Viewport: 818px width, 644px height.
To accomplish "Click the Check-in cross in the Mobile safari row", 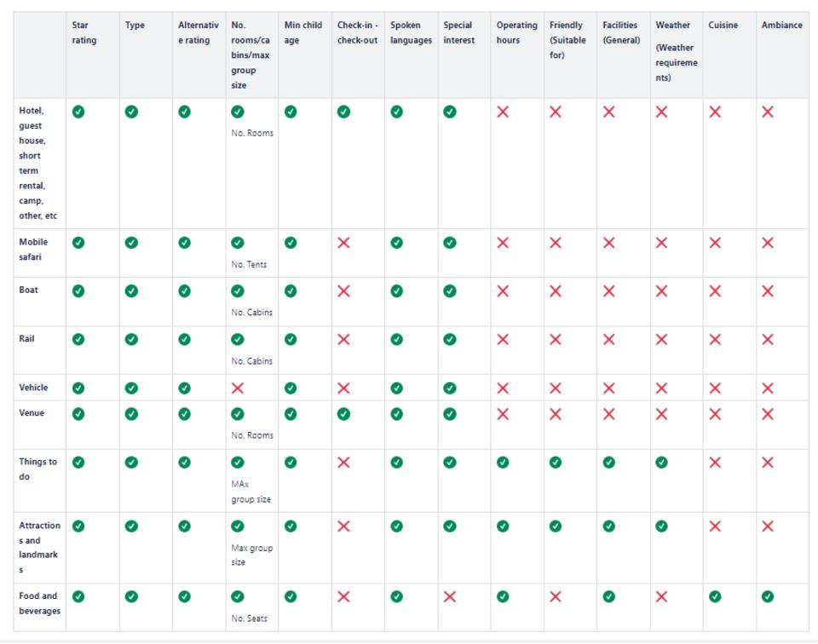I will (x=343, y=243).
